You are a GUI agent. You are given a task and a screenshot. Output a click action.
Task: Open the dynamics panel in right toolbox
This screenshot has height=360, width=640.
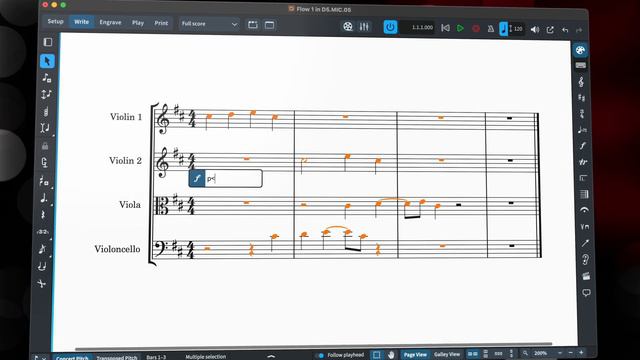click(x=583, y=146)
